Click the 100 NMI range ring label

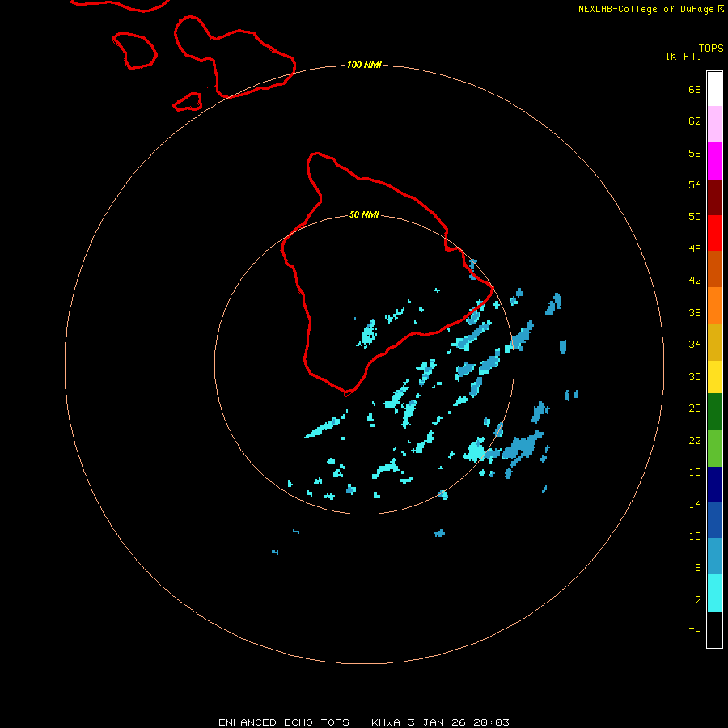[364, 65]
